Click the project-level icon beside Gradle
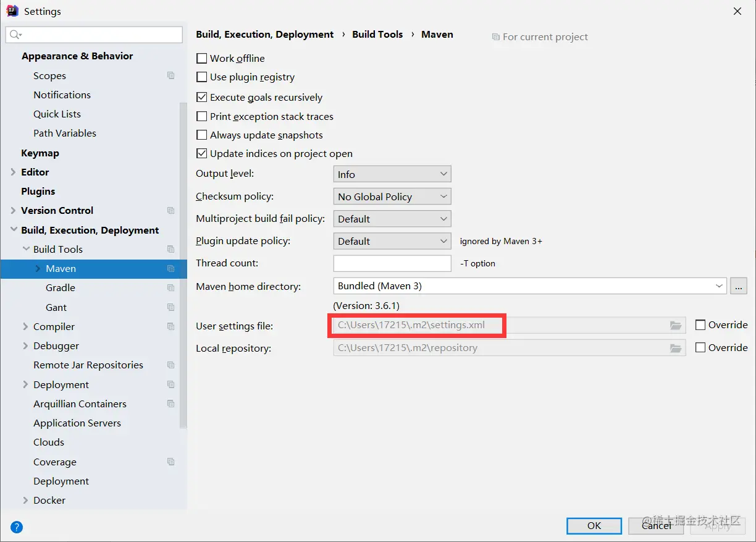Viewport: 756px width, 542px height. (171, 288)
